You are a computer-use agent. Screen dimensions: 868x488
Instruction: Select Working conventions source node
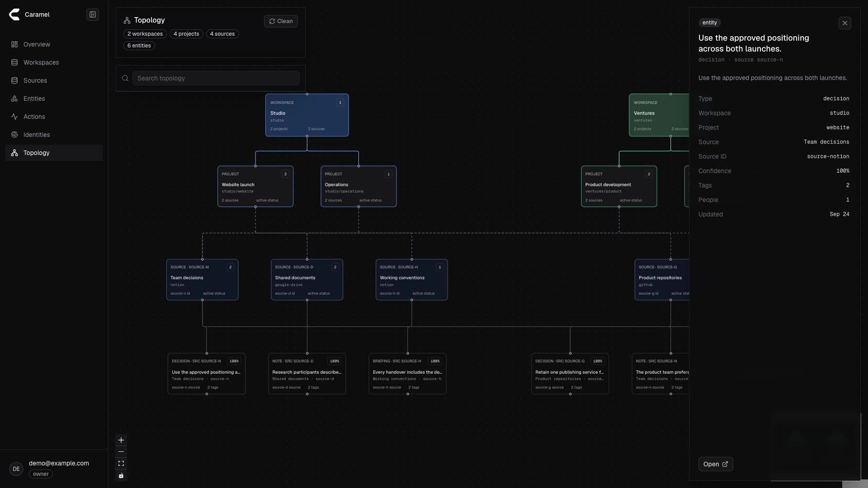412,280
